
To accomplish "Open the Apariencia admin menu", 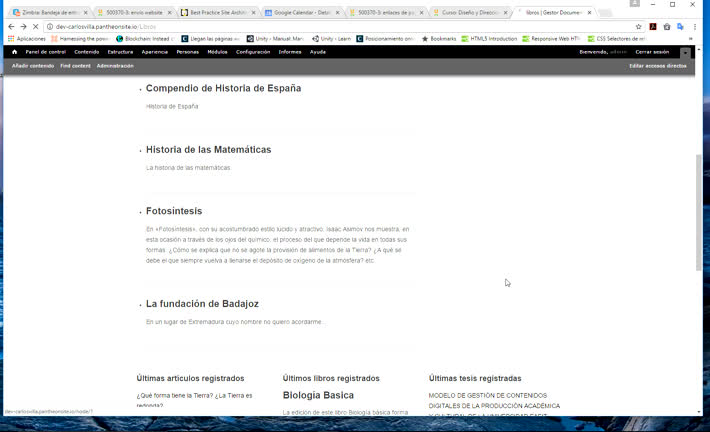I will point(154,52).
